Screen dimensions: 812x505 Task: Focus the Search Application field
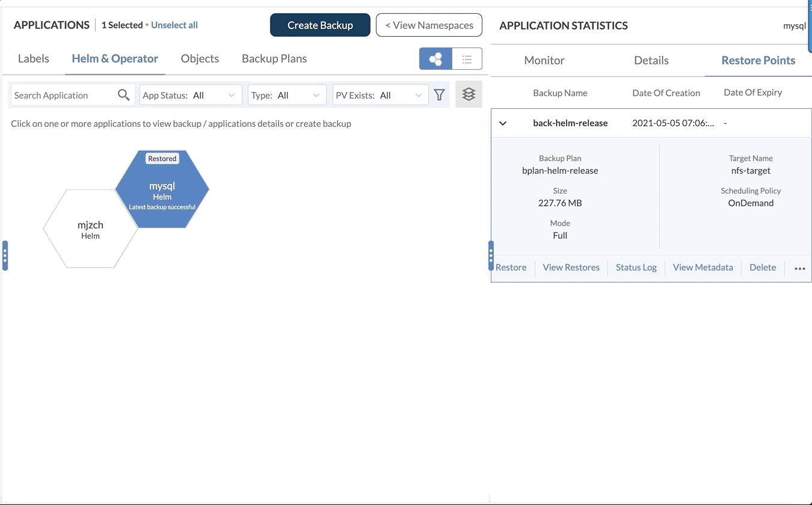click(63, 95)
